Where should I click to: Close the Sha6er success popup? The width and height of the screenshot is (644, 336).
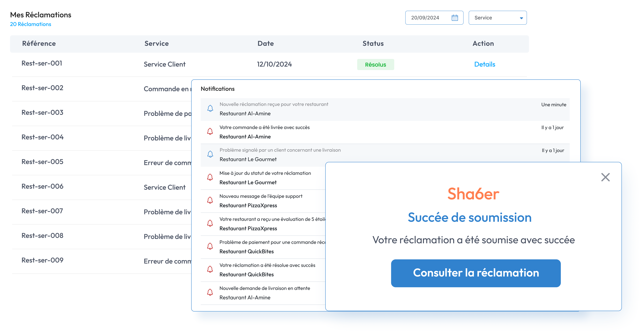tap(605, 177)
